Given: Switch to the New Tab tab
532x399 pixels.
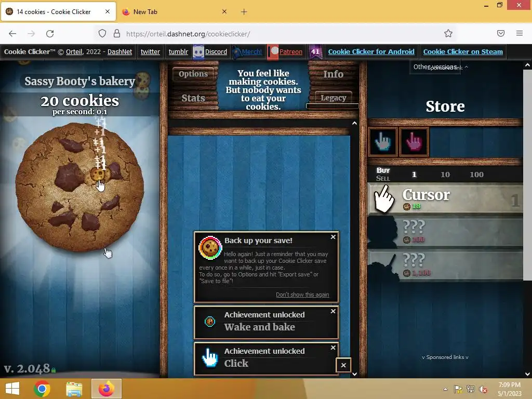Looking at the screenshot, I should click(x=175, y=12).
